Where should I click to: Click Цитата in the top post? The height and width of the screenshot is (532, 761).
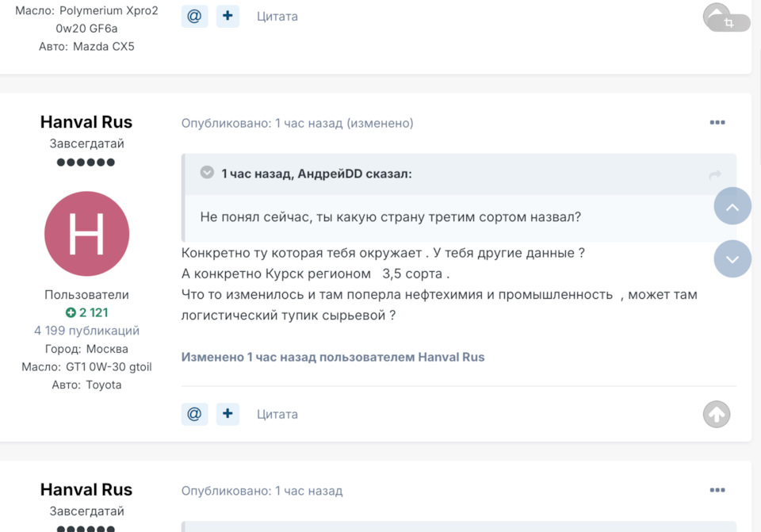[277, 16]
